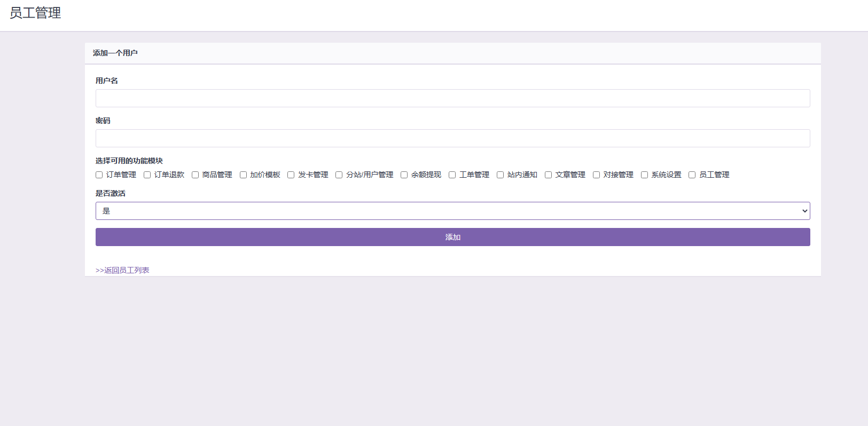The width and height of the screenshot is (868, 426).
Task: Enable the 站内通知 checkbox
Action: click(x=500, y=175)
